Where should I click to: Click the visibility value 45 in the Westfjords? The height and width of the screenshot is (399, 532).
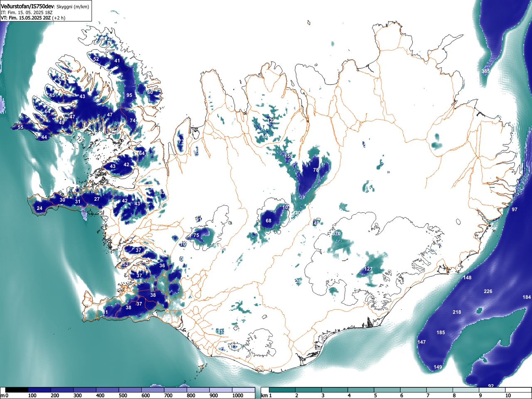[52, 95]
